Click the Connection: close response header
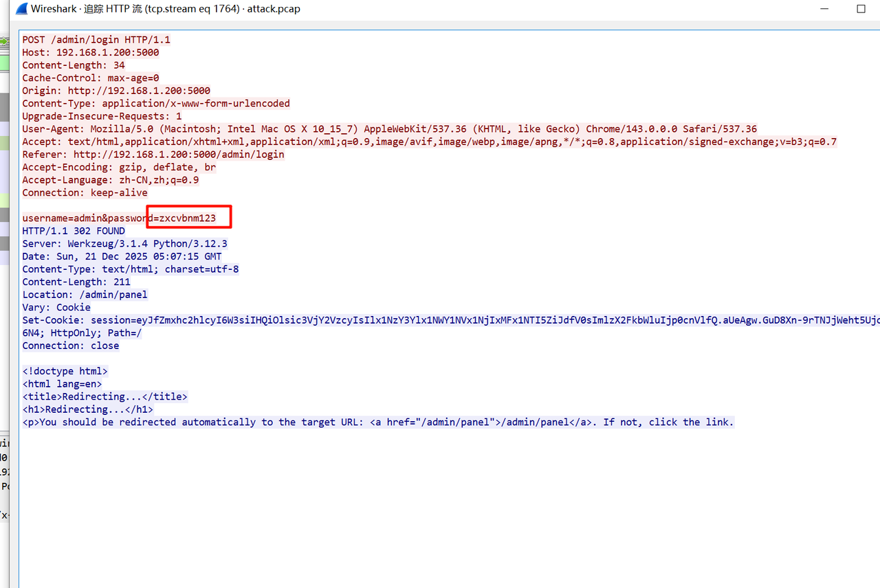Screen dimensions: 880x588 coord(70,346)
